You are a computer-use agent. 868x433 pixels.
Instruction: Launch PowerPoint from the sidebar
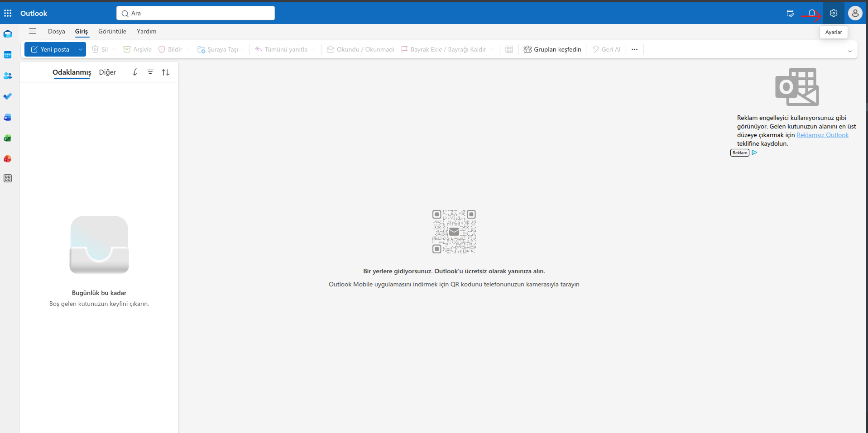8,159
